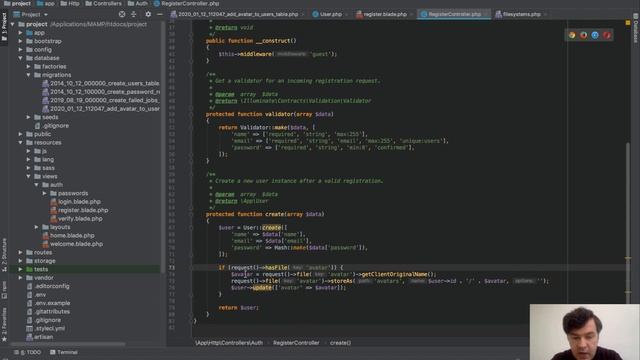Screen dimensions: 640x360
Task: Select the .gitattributes file
Action: pos(48,311)
